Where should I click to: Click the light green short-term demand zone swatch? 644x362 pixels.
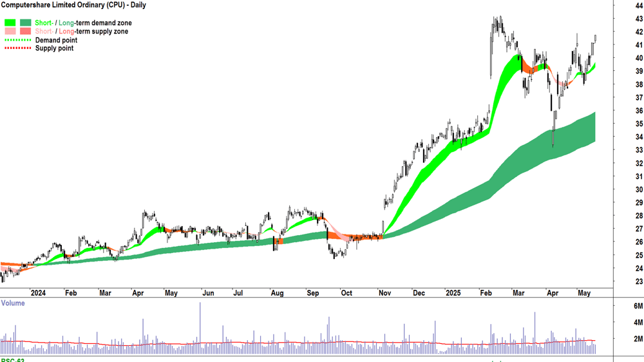click(10, 23)
